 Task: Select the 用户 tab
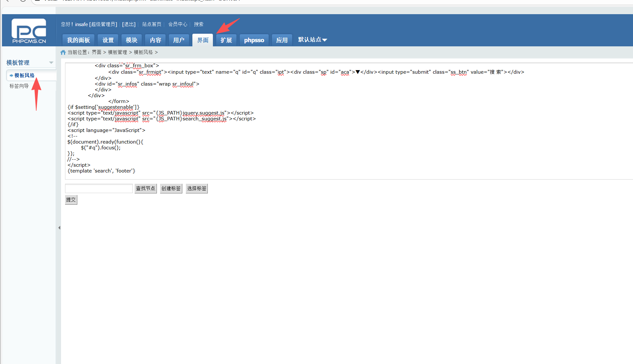click(179, 40)
